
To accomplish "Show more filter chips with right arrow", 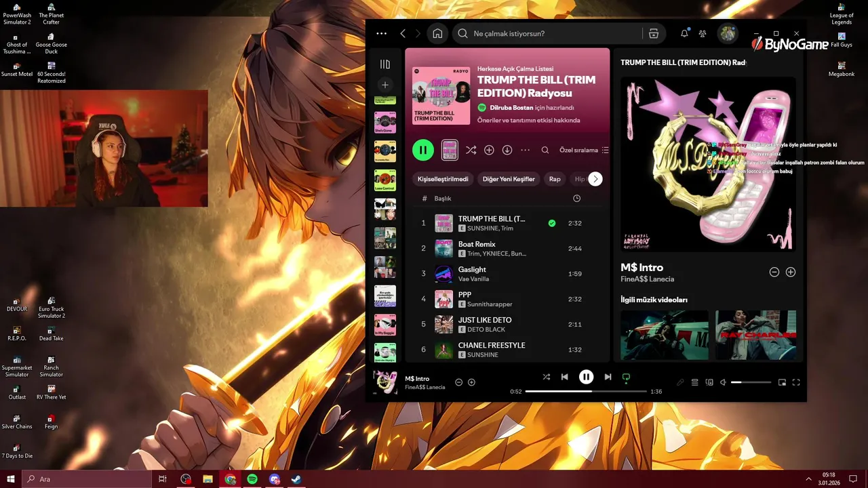I will [x=595, y=179].
